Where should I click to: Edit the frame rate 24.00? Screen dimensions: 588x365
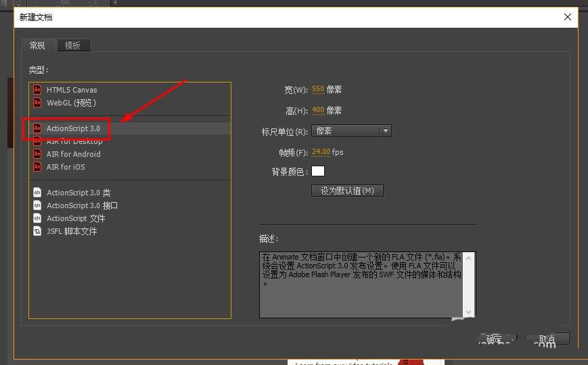(x=321, y=152)
